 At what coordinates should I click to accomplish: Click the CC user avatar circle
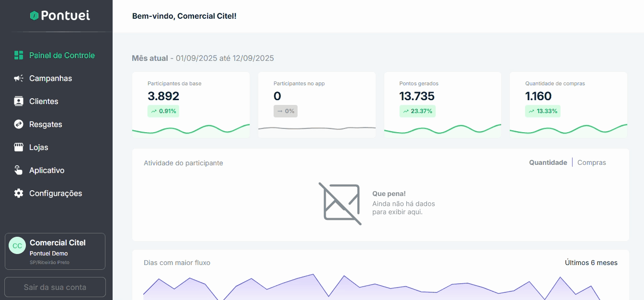coord(17,245)
